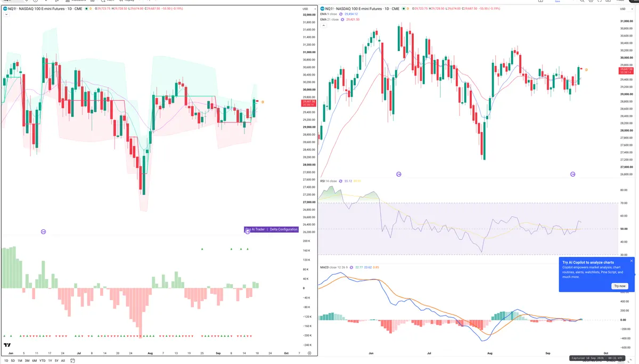Click the Captured 18 Sep 2026 timestamp

click(x=597, y=358)
